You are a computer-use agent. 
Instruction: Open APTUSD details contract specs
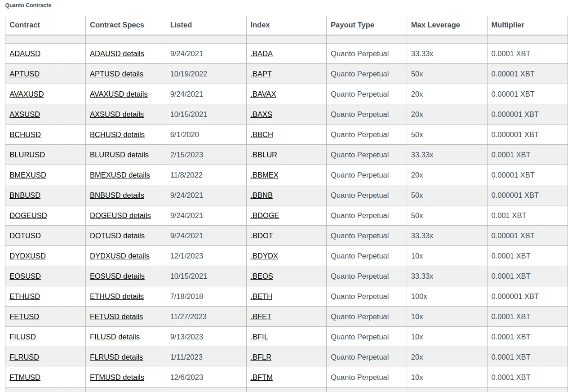pos(116,74)
